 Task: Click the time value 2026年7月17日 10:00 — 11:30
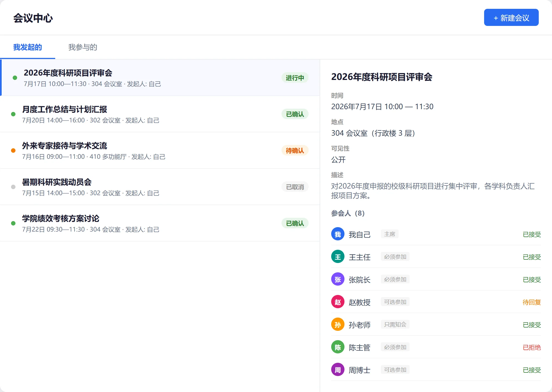[x=382, y=107]
